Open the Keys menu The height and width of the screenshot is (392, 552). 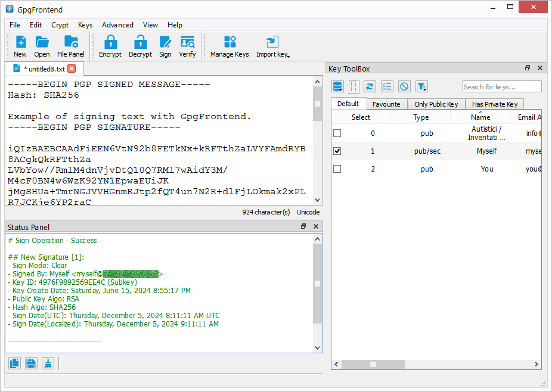85,25
